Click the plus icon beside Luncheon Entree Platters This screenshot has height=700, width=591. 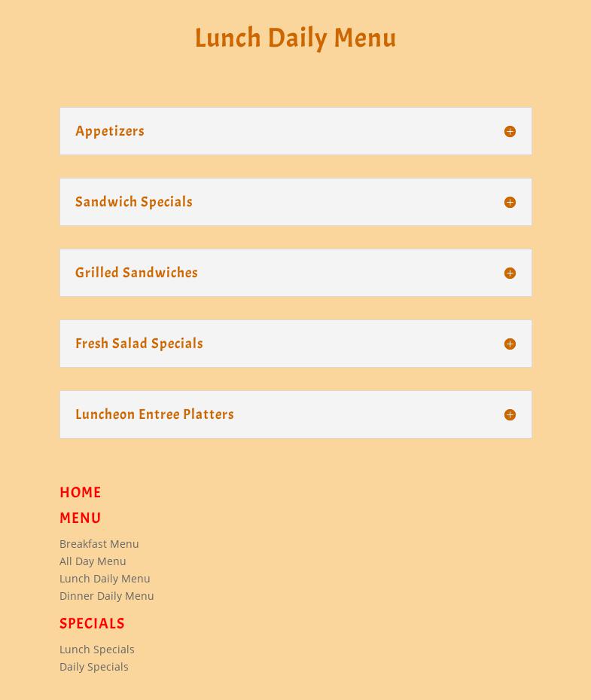click(510, 414)
